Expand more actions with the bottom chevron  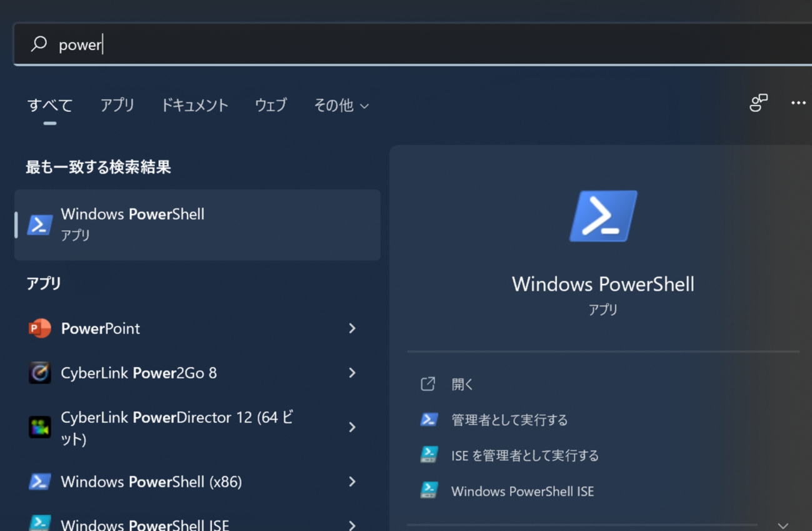[x=783, y=525]
